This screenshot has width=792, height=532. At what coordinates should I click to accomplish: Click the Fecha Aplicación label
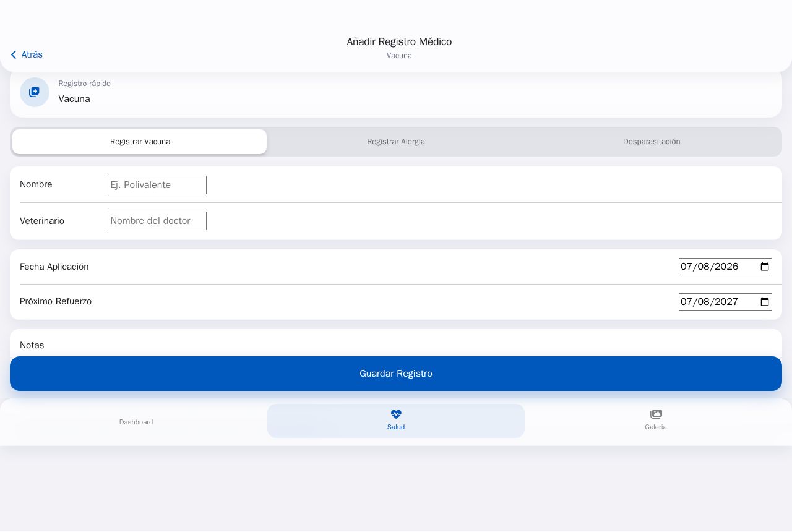(54, 267)
